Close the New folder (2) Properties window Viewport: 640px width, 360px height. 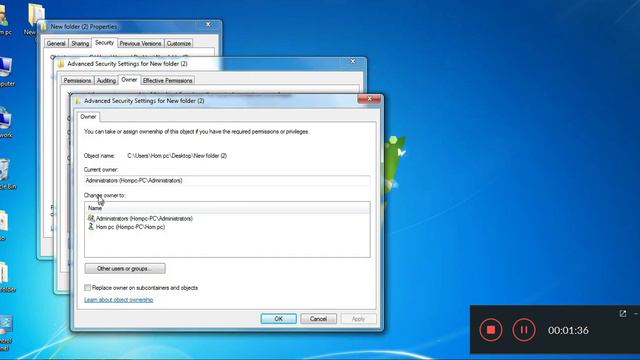tap(208, 24)
